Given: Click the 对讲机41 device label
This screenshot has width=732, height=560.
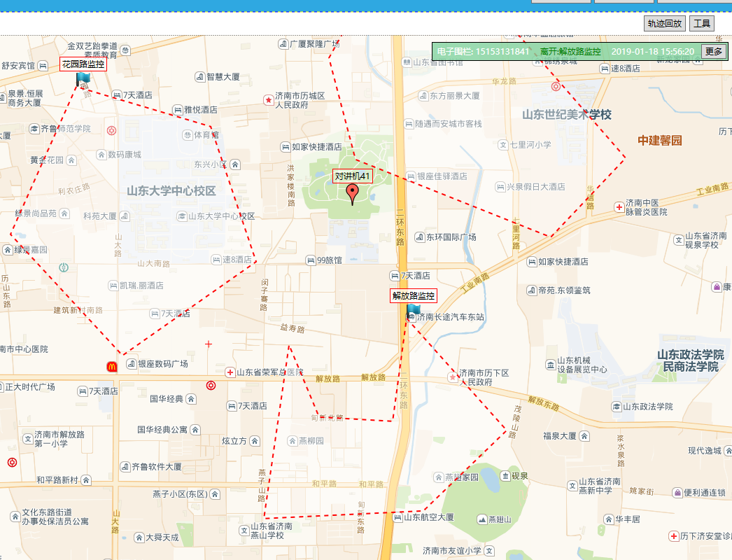Looking at the screenshot, I should (352, 176).
